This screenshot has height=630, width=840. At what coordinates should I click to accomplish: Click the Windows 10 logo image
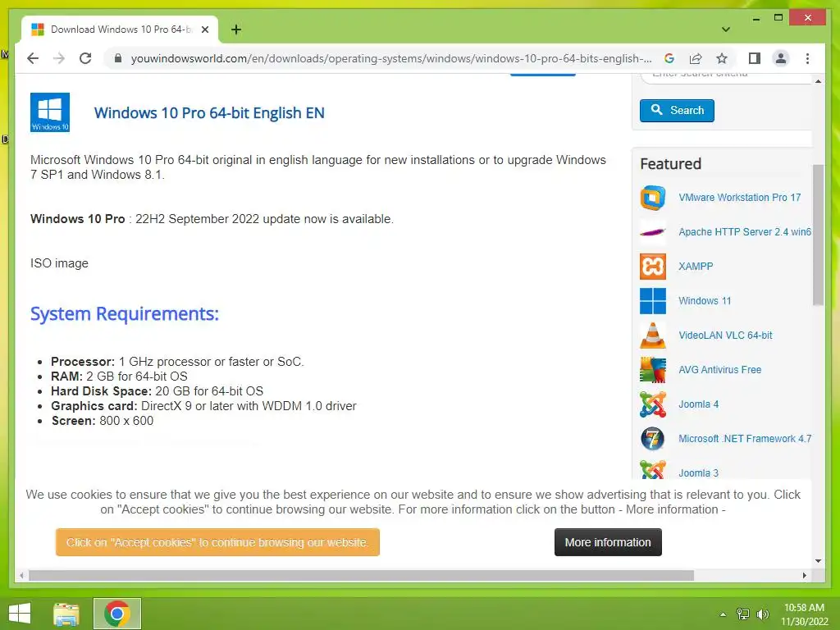click(50, 112)
